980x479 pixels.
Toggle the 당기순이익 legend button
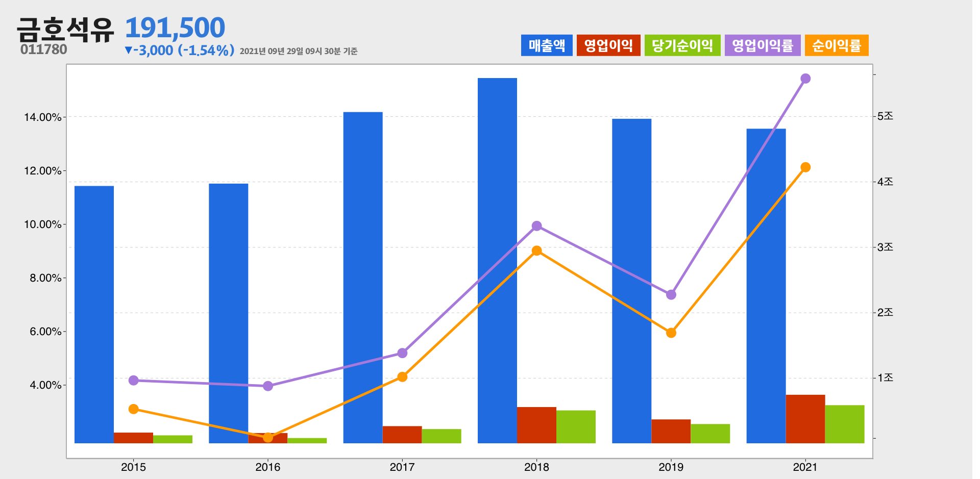[682, 45]
